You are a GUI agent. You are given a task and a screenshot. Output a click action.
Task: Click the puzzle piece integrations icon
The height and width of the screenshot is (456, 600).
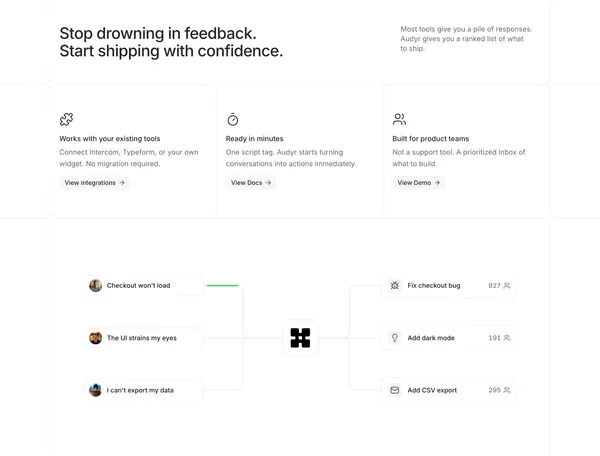point(67,119)
